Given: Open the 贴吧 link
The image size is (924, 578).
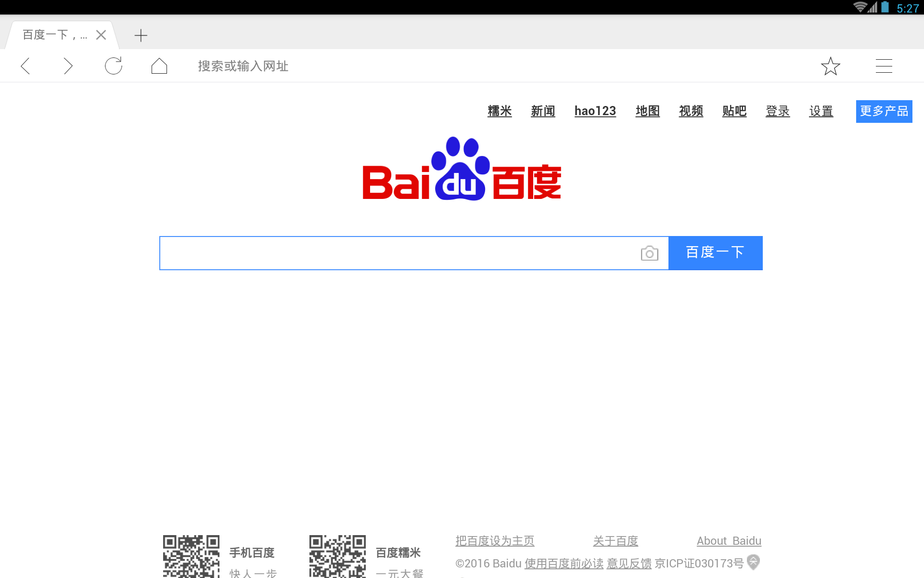Looking at the screenshot, I should pos(734,111).
